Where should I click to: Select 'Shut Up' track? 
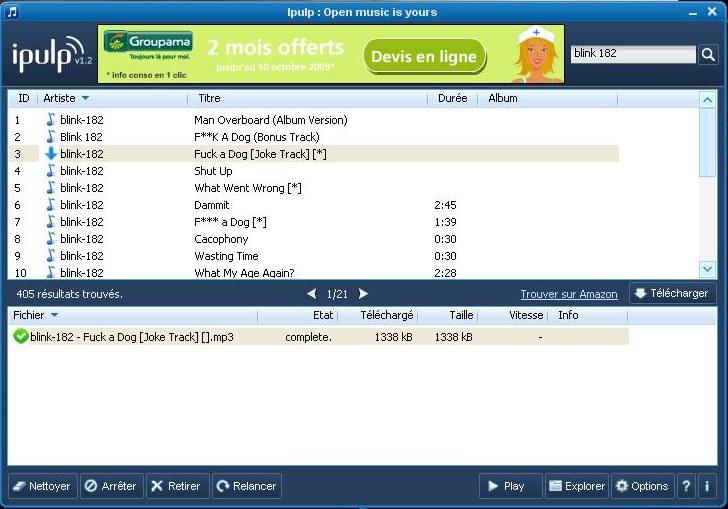point(213,171)
